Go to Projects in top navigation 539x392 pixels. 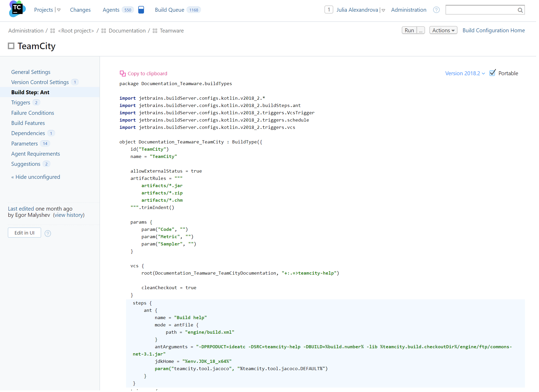44,10
